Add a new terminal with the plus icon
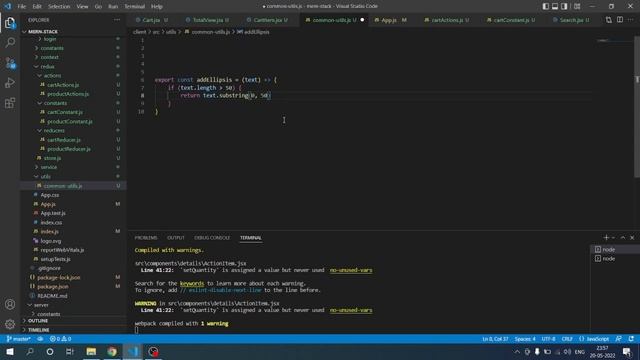This screenshot has width=640, height=360. [606, 238]
